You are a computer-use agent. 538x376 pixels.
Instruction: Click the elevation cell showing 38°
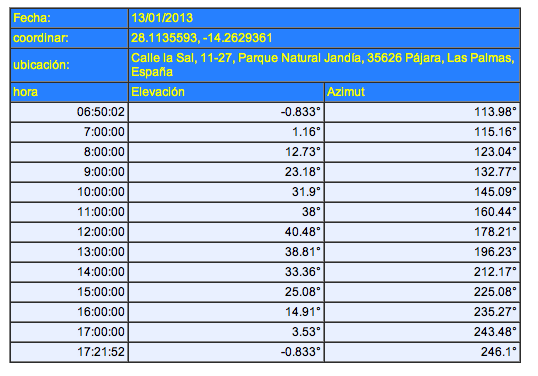tap(226, 212)
